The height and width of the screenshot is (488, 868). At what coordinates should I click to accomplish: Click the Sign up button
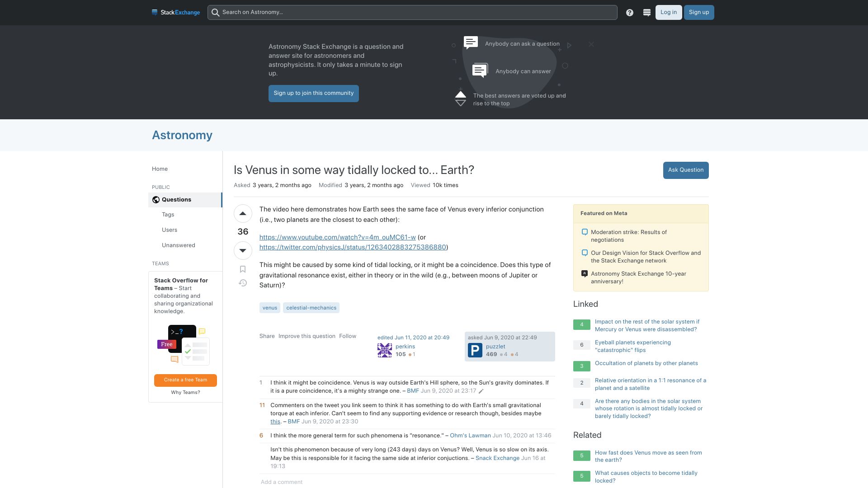(699, 12)
